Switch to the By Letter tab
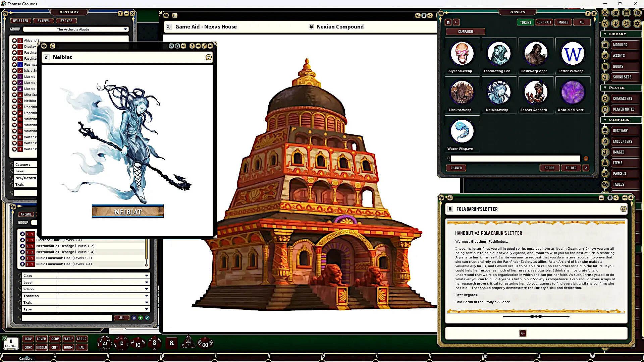The height and width of the screenshot is (362, 644). (x=20, y=21)
